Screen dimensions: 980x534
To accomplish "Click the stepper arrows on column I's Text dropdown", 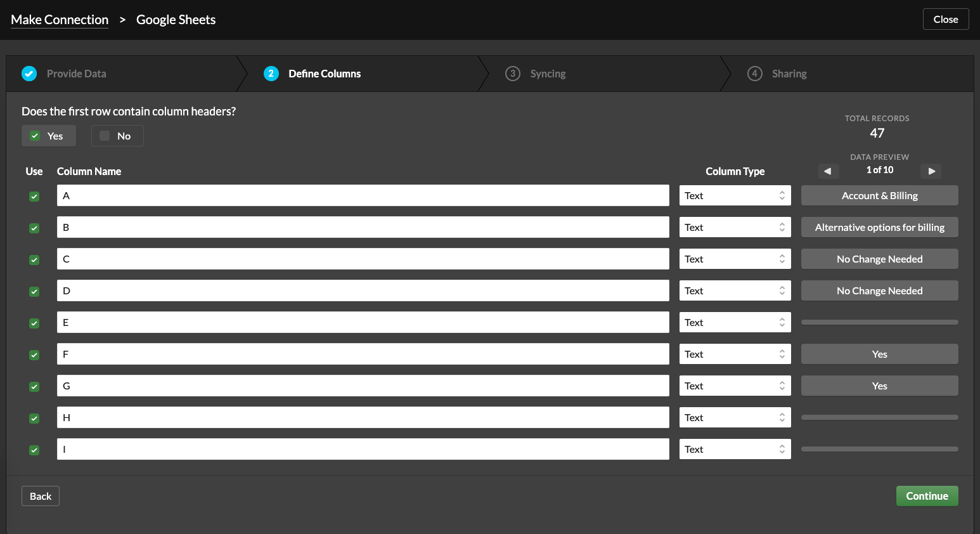I will [782, 449].
